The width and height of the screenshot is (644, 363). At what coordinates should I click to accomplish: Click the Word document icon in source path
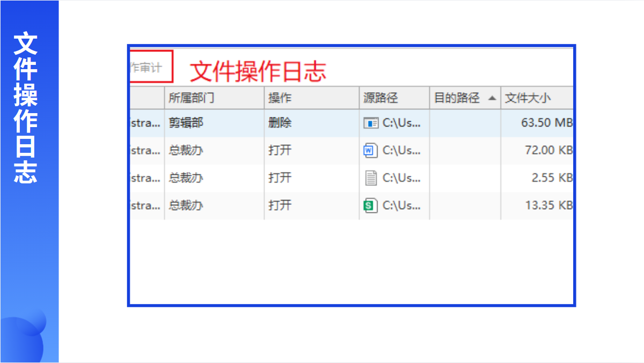click(371, 151)
